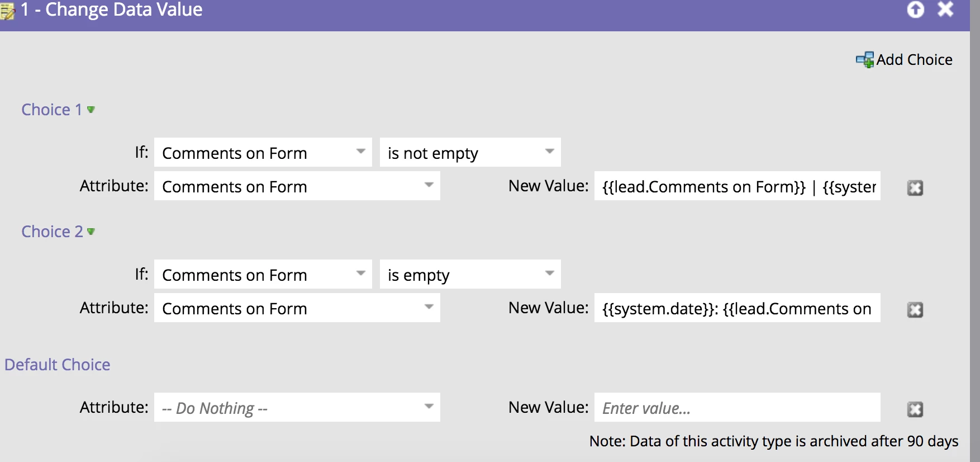The width and height of the screenshot is (980, 462).
Task: Click the Default Choice Enter value field
Action: [x=738, y=408]
